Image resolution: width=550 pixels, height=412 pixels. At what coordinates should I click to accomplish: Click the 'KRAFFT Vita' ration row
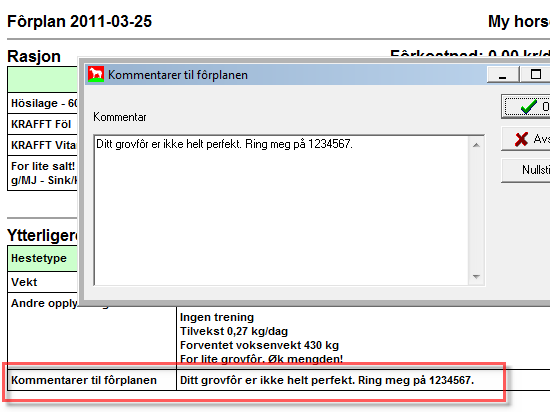[x=43, y=145]
